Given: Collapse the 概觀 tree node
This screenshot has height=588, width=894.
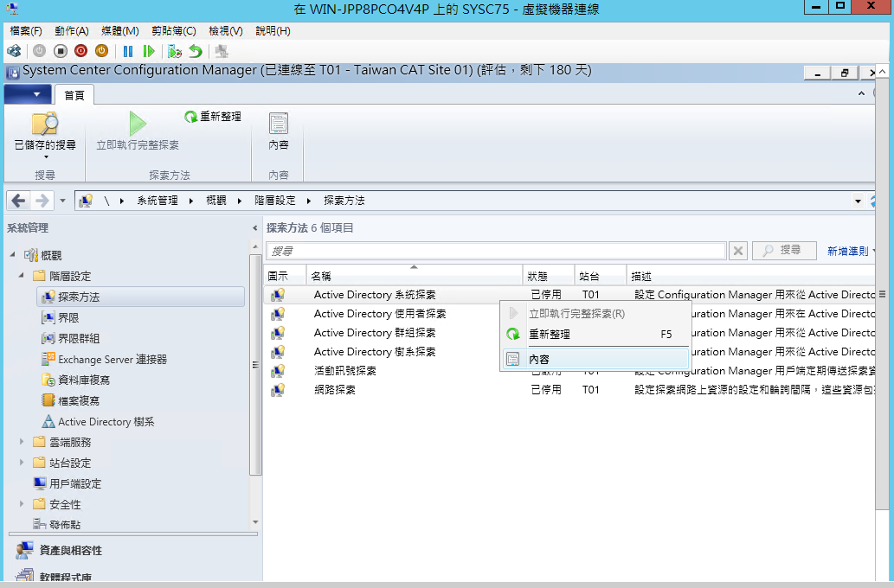Looking at the screenshot, I should click(x=12, y=255).
